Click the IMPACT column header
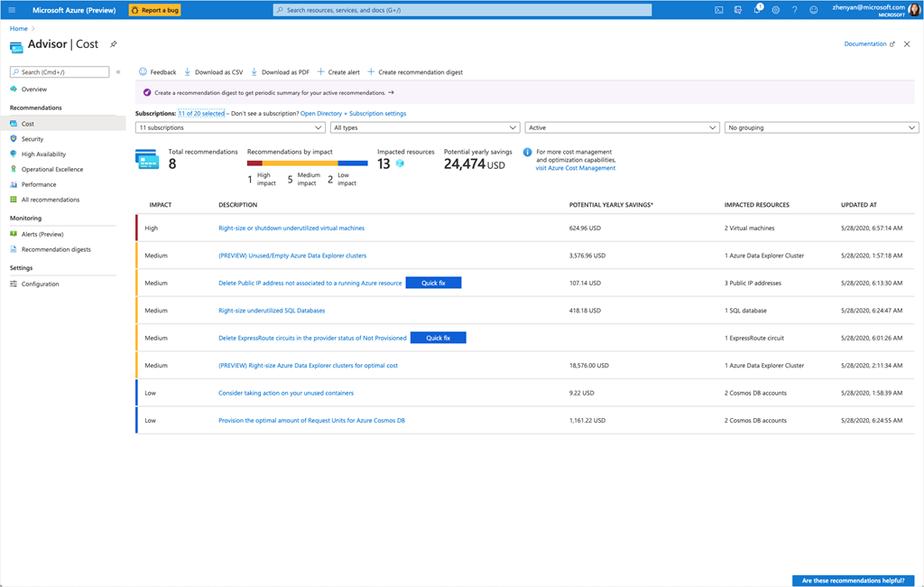The height and width of the screenshot is (587, 924). 161,205
